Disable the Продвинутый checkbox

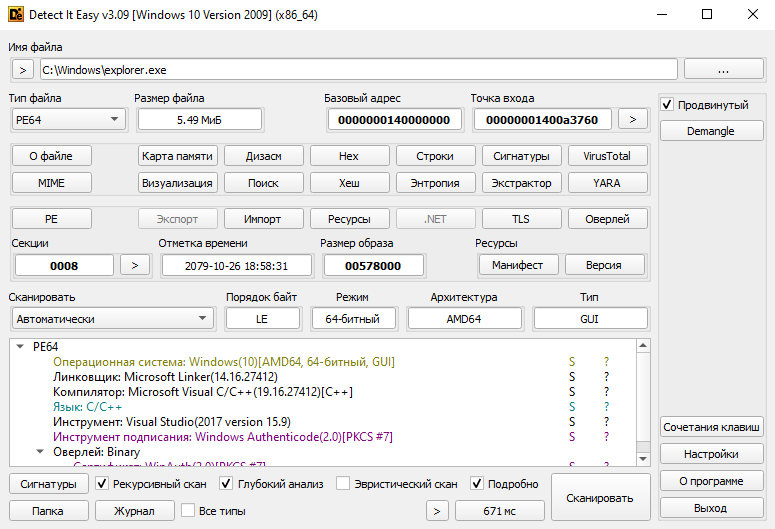(x=667, y=105)
